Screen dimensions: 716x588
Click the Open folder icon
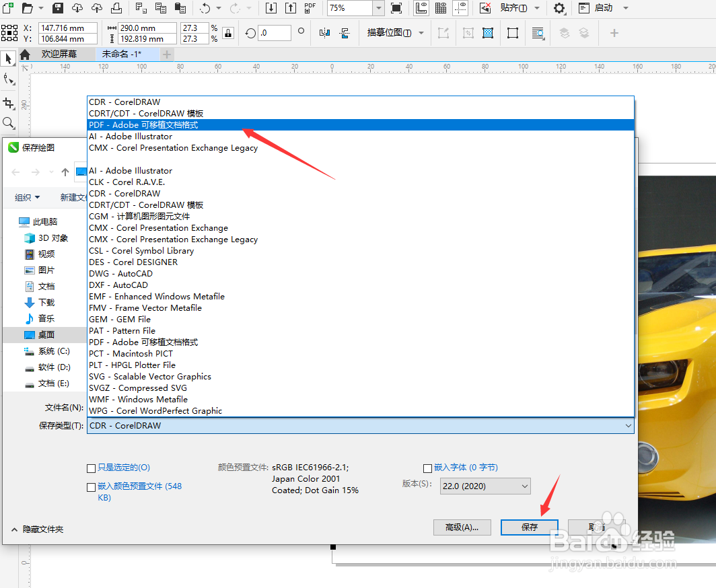pyautogui.click(x=28, y=8)
